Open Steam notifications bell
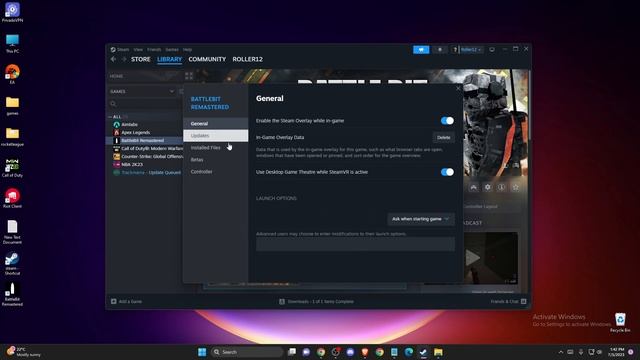Image resolution: width=640 pixels, height=360 pixels. click(440, 49)
